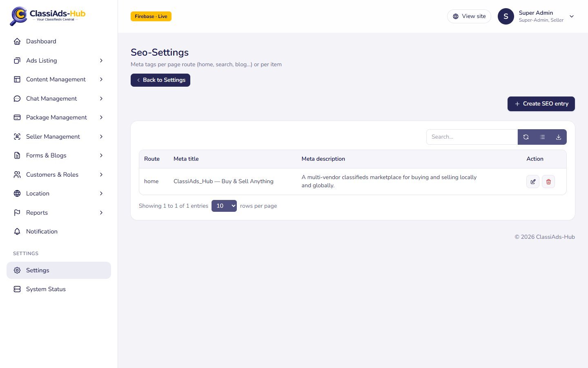588x368 pixels.
Task: Click the Ads Listing sidebar icon
Action: [17, 61]
